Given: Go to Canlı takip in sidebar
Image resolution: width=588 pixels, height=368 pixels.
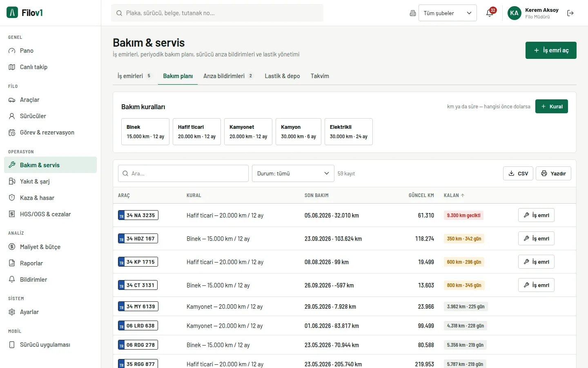Looking at the screenshot, I should point(50,67).
